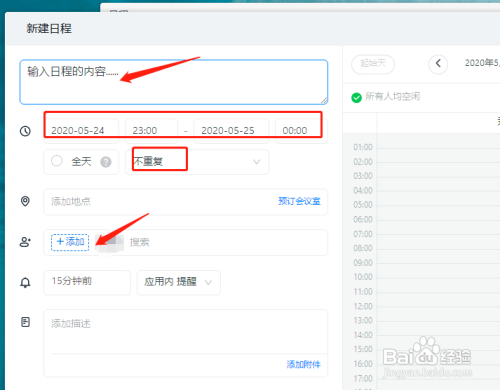Open the 15分钟前 reminder time selector
The image size is (500, 390).
point(87,282)
